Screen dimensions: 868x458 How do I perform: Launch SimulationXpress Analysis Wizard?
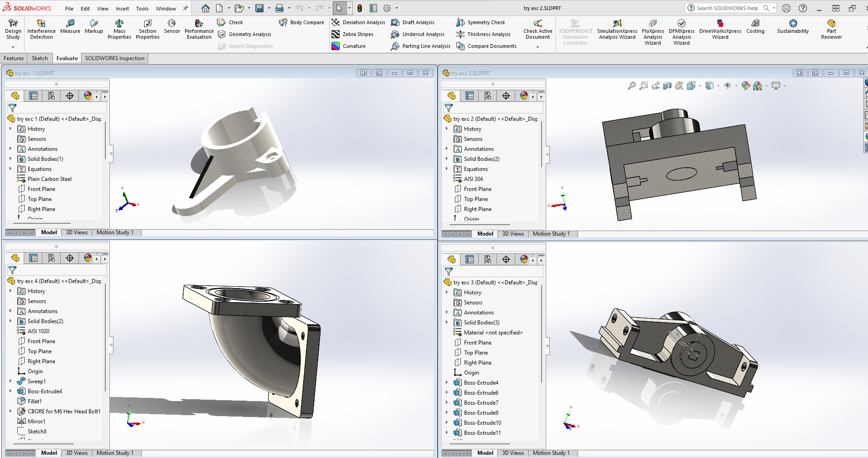pos(617,29)
